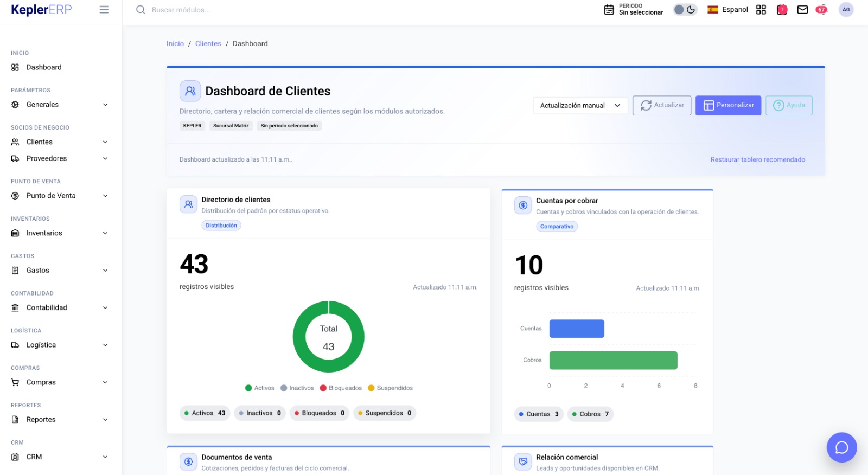Click the Ayuda button
The image size is (868, 475).
[x=789, y=105]
